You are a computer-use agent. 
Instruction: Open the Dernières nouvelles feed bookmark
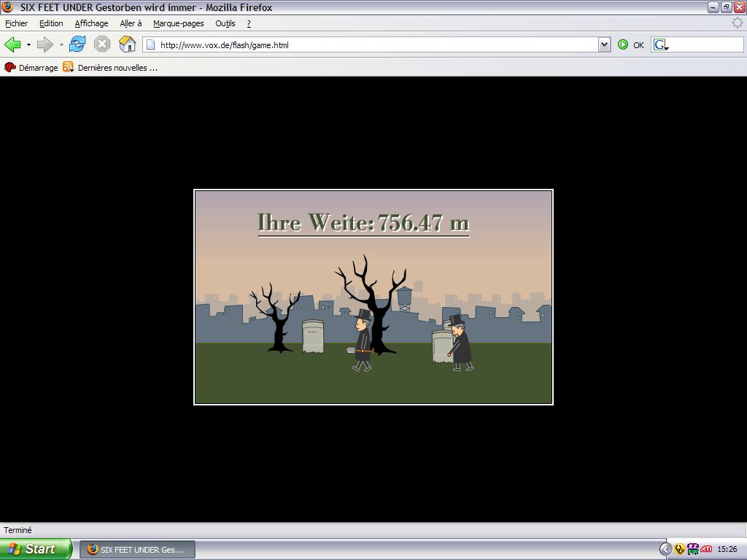(x=110, y=68)
